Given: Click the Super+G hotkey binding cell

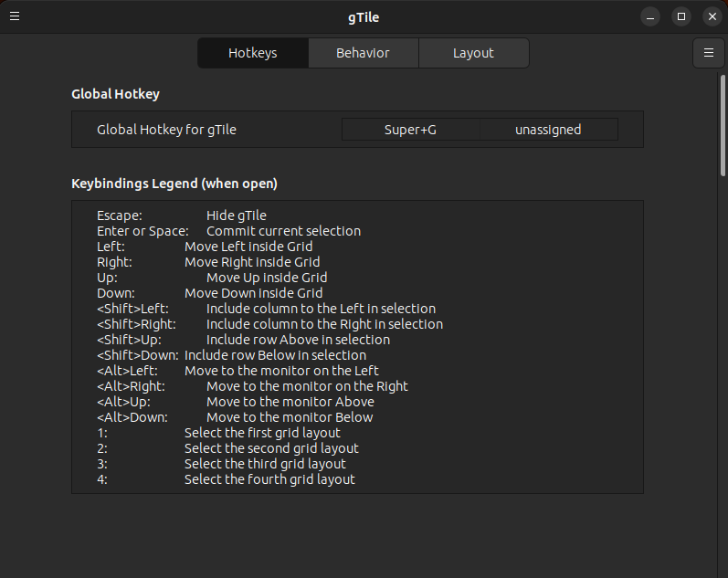Looking at the screenshot, I should [410, 130].
